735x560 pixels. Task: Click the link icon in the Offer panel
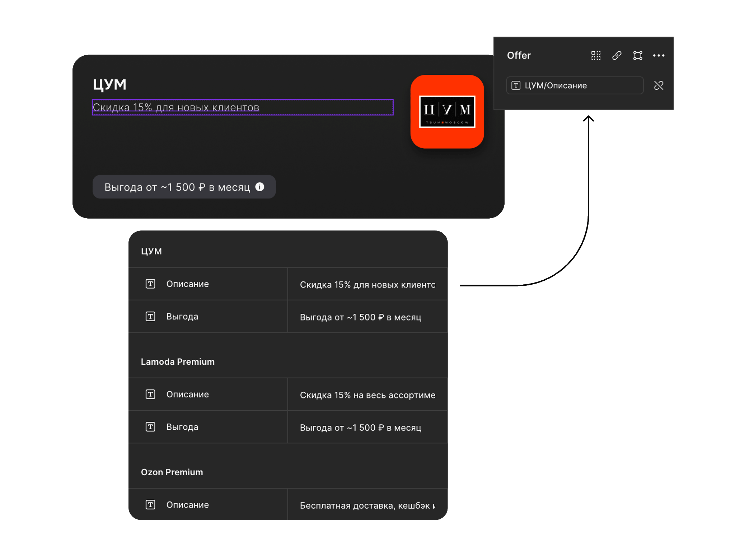tap(617, 55)
